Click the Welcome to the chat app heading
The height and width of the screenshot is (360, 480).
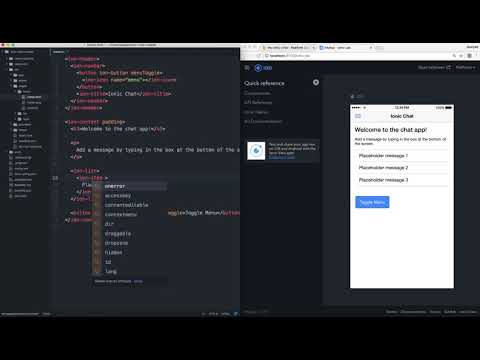391,130
